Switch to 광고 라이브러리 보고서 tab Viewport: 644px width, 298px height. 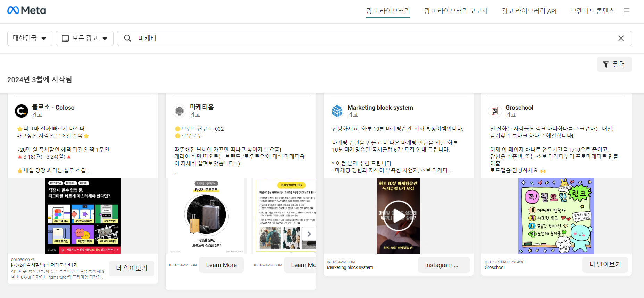click(x=455, y=11)
